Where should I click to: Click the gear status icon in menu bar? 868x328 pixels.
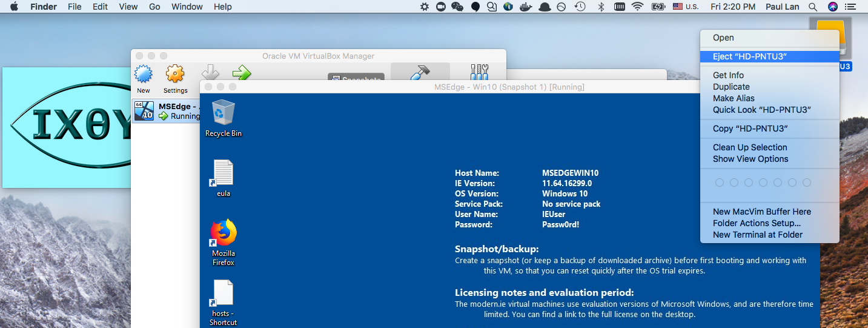pyautogui.click(x=425, y=7)
